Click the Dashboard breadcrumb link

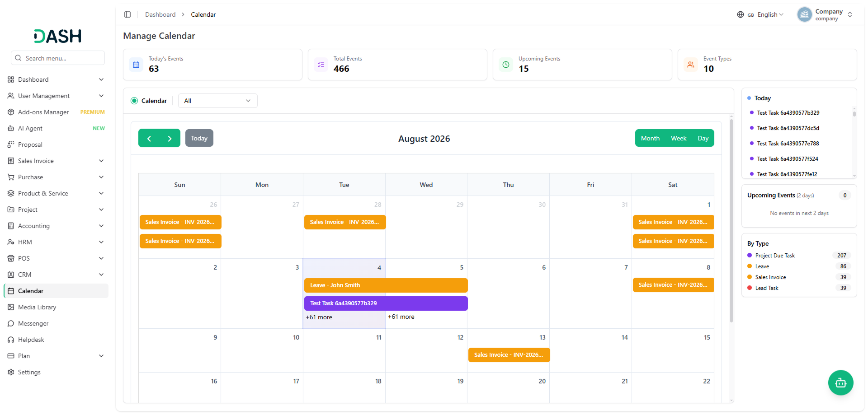(160, 14)
